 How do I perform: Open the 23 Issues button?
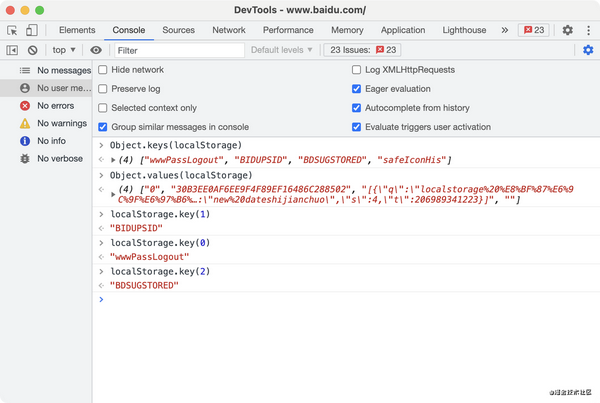tap(363, 50)
